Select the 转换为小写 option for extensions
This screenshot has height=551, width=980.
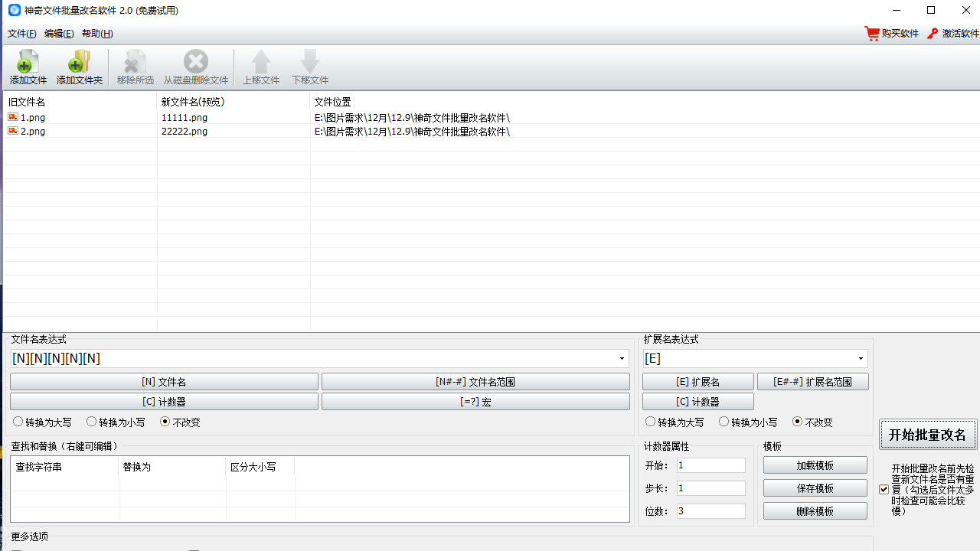click(724, 421)
